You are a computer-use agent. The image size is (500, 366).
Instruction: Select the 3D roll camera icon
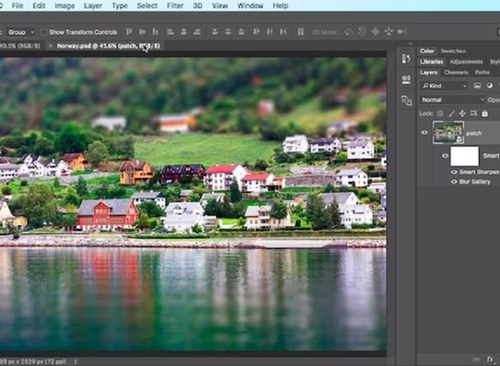pos(362,32)
